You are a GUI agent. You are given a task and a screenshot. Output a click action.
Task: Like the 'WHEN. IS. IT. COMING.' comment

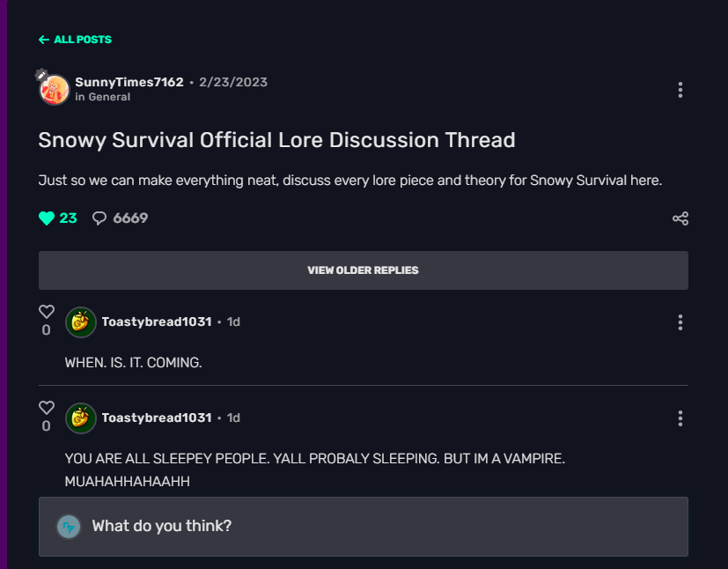[46, 310]
